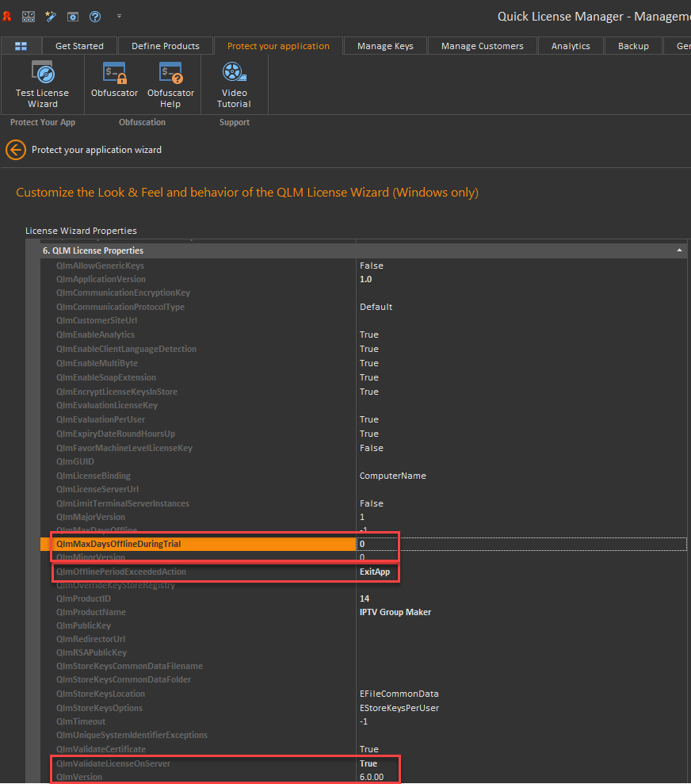Switch to the Define Products tab
This screenshot has width=691, height=784.
[166, 46]
